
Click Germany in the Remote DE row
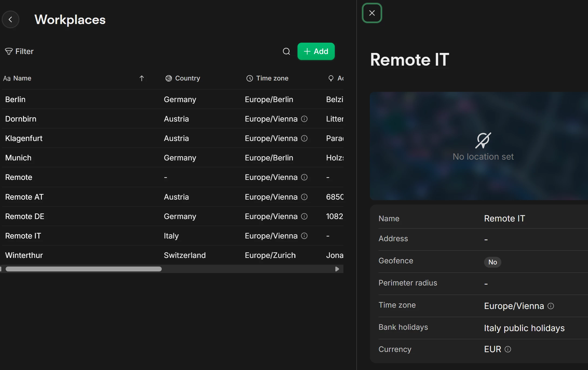click(x=180, y=216)
